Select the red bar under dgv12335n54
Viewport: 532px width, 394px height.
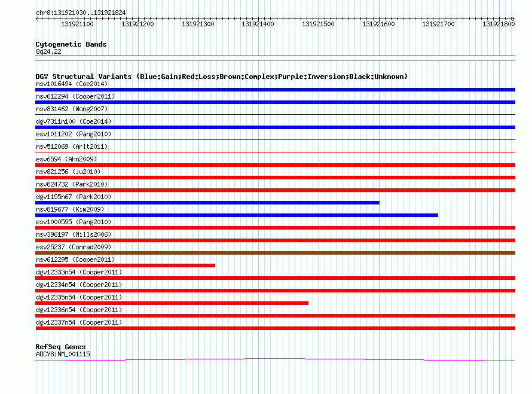click(x=172, y=303)
